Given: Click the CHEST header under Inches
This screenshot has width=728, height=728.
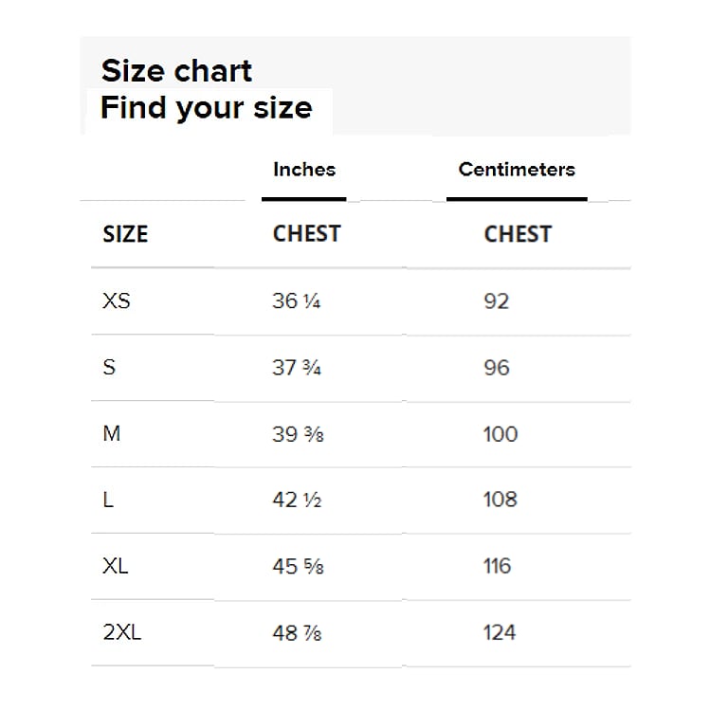Looking at the screenshot, I should click(306, 234).
